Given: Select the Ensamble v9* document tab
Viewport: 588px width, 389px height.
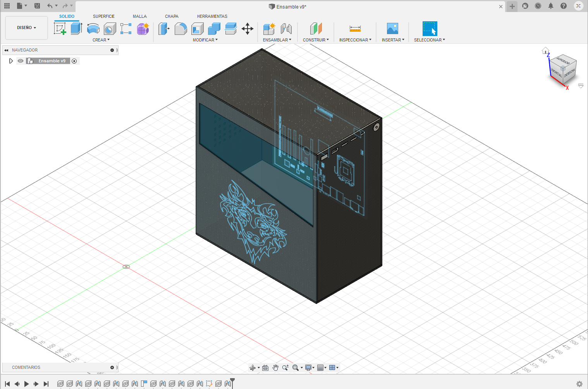Looking at the screenshot, I should point(287,7).
